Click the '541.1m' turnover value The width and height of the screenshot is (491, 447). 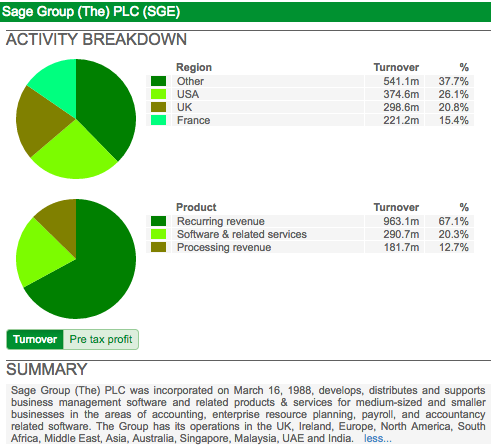401,81
